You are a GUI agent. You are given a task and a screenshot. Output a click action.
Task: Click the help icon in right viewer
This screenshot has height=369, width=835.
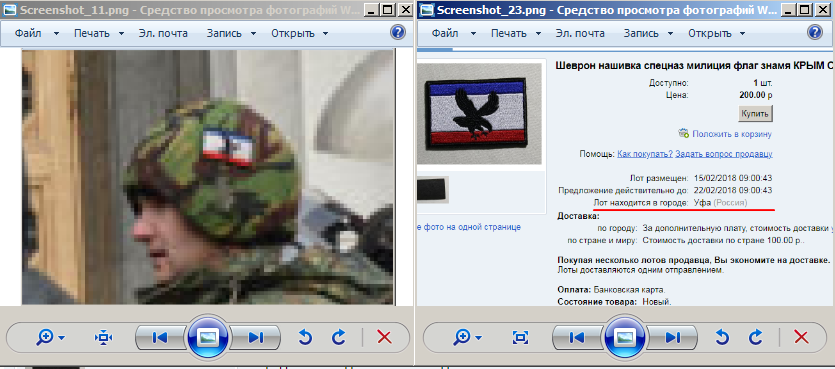click(x=815, y=32)
